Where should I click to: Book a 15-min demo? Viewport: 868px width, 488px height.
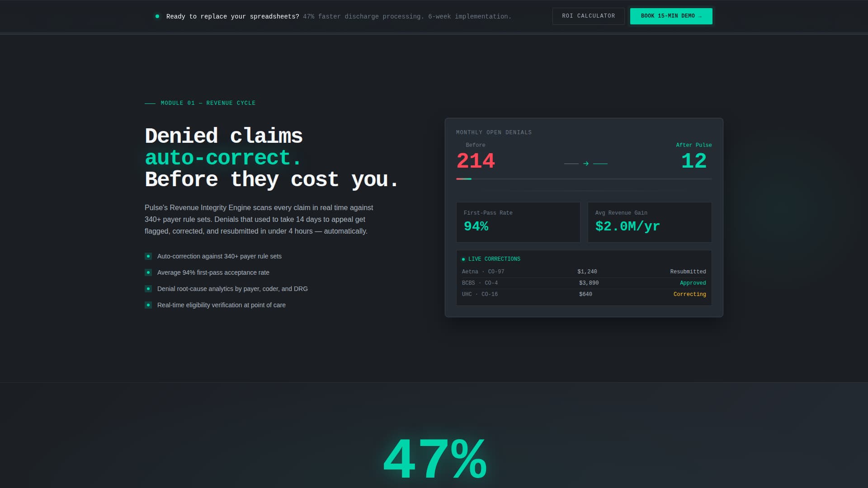pyautogui.click(x=671, y=16)
